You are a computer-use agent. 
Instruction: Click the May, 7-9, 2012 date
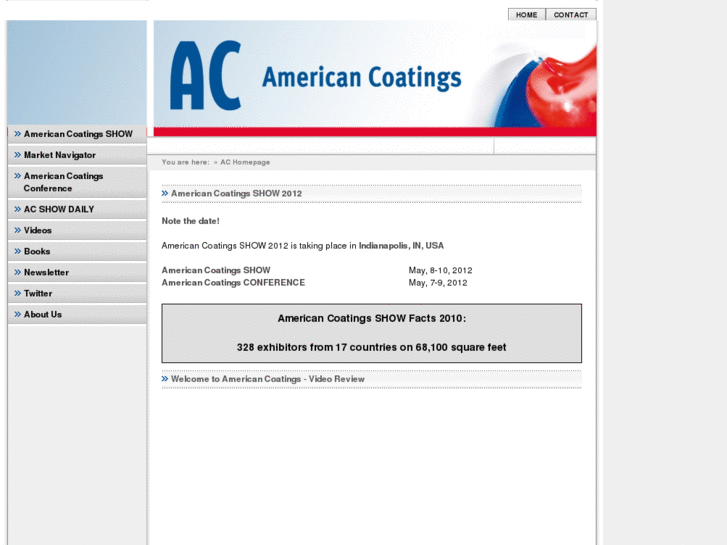click(438, 283)
